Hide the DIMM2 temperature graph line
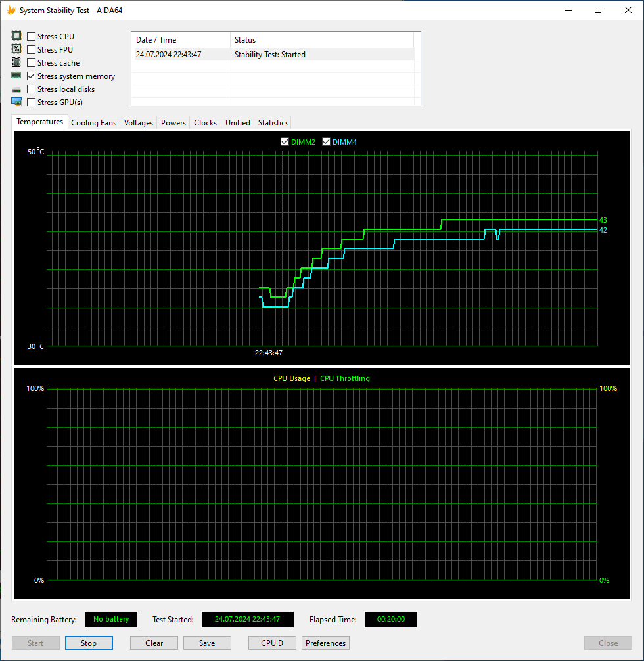Image resolution: width=644 pixels, height=661 pixels. click(x=285, y=142)
